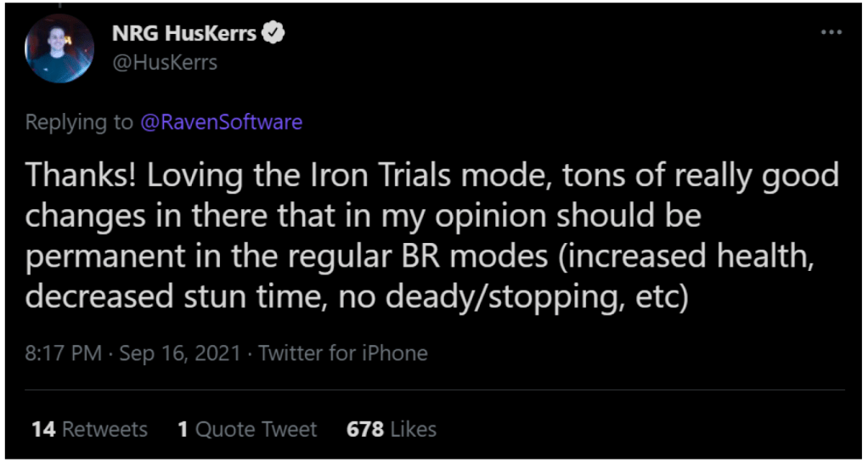The width and height of the screenshot is (868, 463).
Task: Open the NRG HusKerrs display name
Action: [184, 34]
